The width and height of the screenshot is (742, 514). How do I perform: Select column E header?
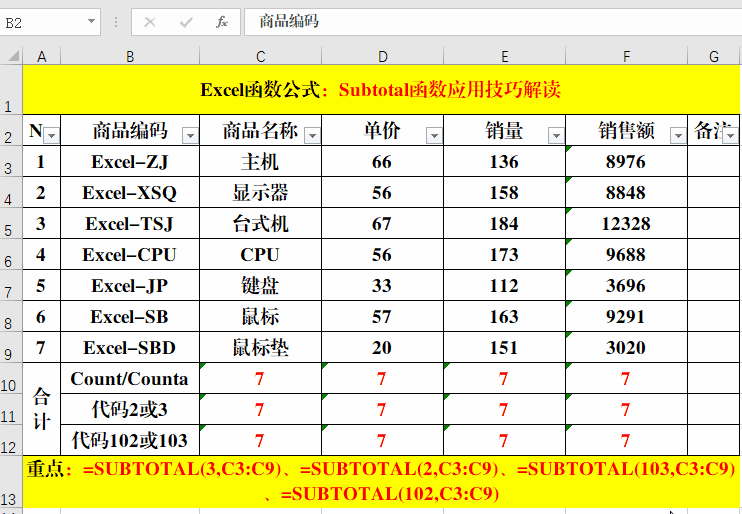504,56
